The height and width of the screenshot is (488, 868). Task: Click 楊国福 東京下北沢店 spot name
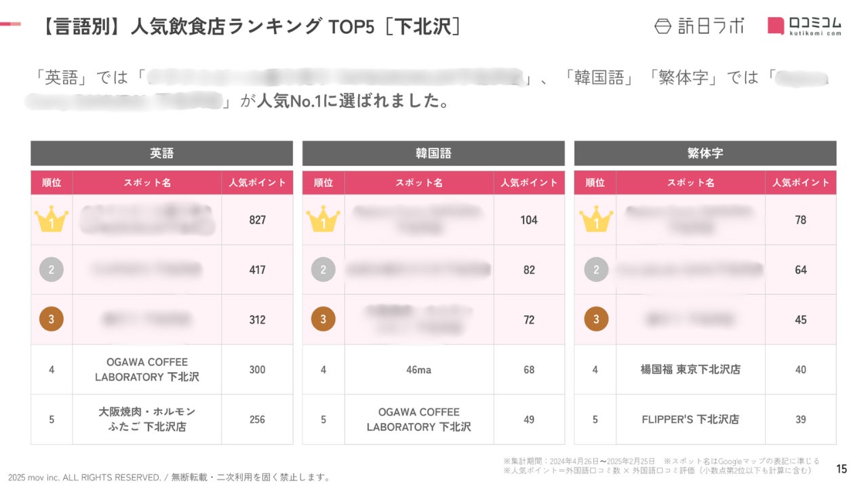[690, 369]
